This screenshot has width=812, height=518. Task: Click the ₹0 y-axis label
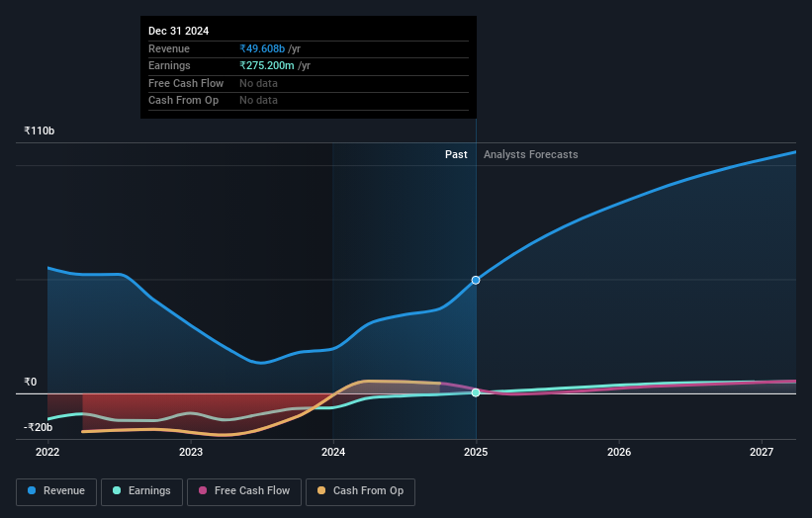click(x=30, y=382)
